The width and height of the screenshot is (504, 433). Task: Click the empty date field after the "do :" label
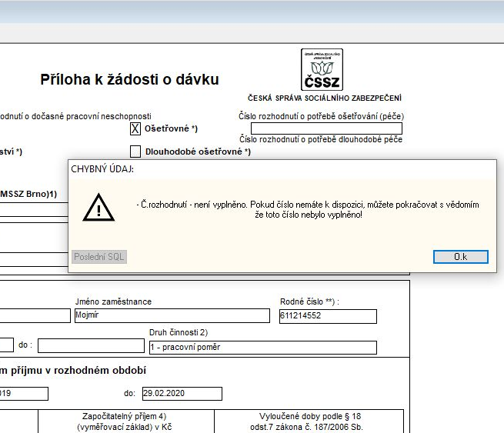coord(91,345)
